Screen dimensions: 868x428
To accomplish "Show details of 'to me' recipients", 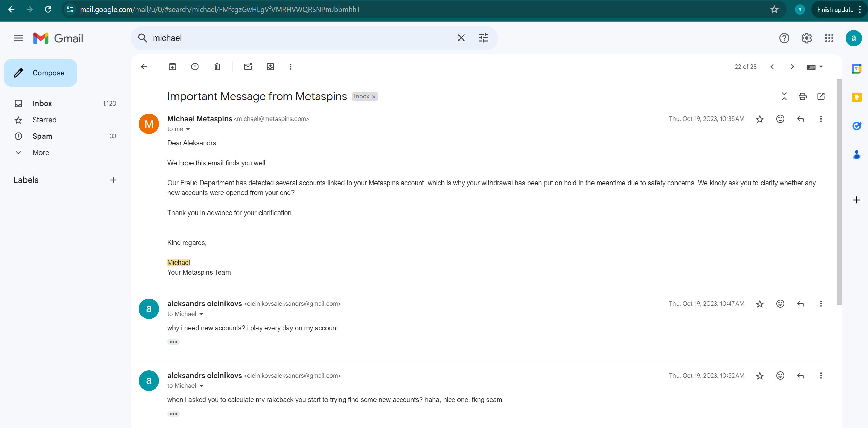I will click(x=188, y=129).
